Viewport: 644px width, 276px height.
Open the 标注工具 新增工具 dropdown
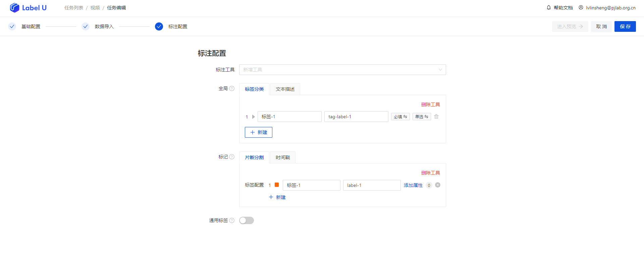342,70
